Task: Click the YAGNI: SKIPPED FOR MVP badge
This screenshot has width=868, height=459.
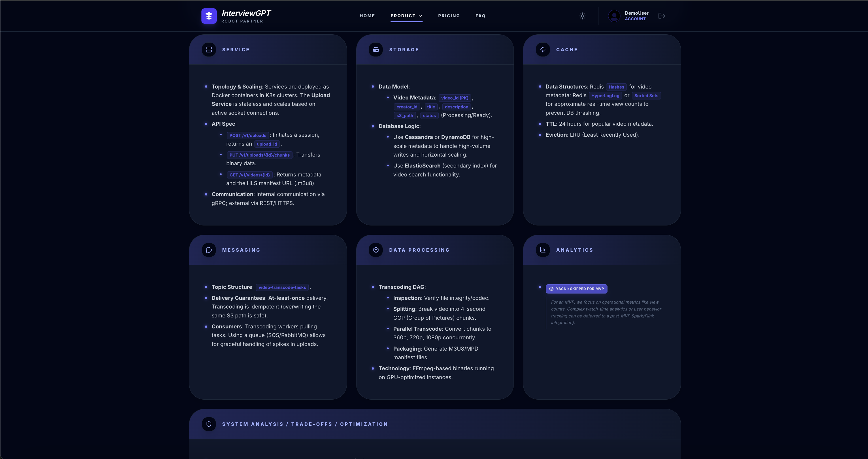Action: click(x=577, y=289)
